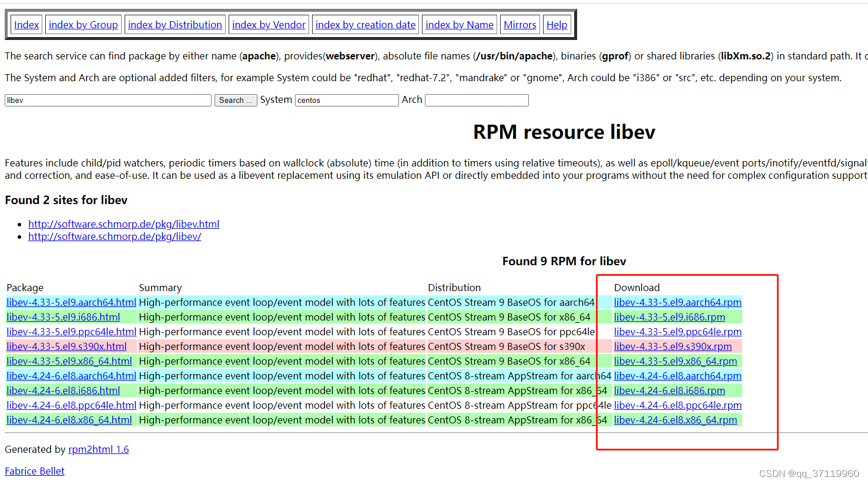Open package page libev-4.24-6.el8.i686.html
Viewport: 868px width, 484px height.
[63, 390]
